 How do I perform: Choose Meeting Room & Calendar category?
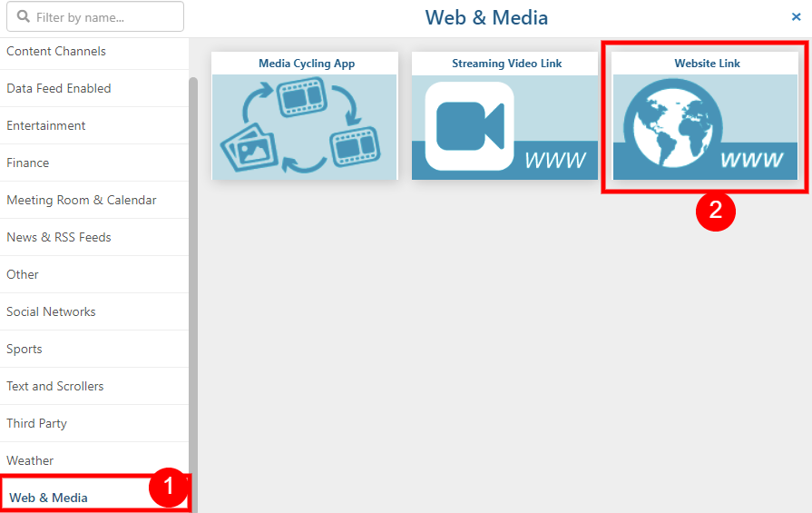tap(94, 200)
